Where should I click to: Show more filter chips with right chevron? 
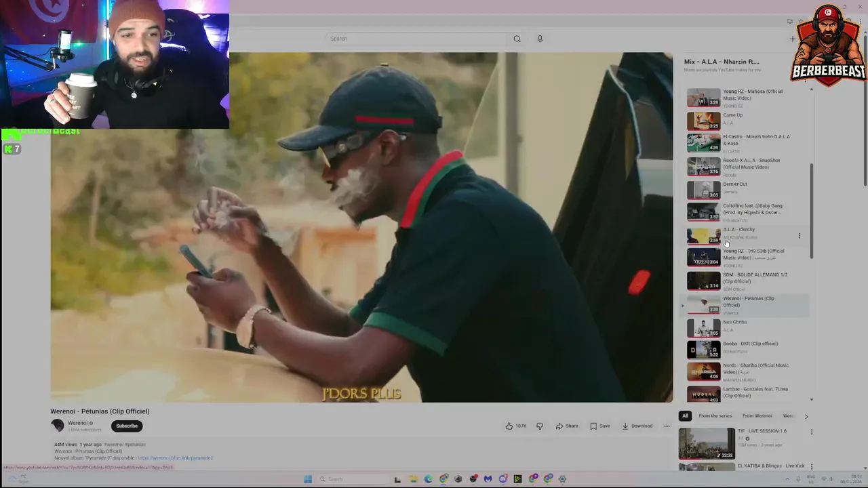(x=806, y=416)
